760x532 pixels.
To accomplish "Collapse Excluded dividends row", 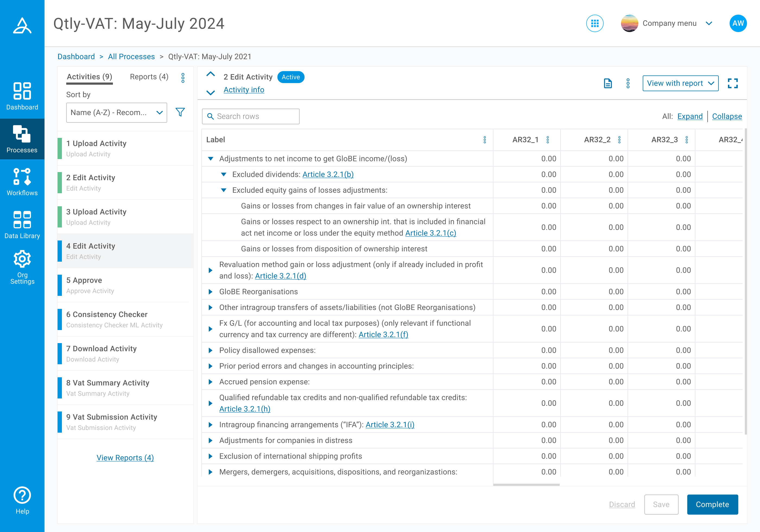I will [x=224, y=175].
